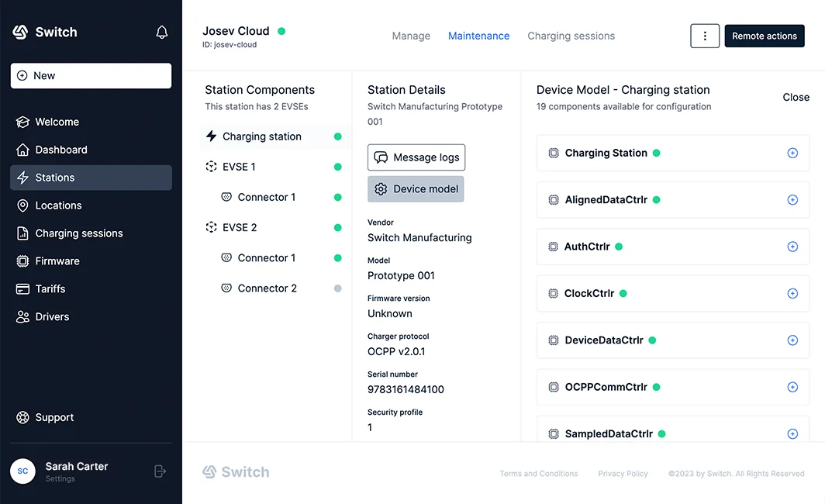Open notifications via the bell icon
Viewport: 825px width, 504px height.
(161, 32)
